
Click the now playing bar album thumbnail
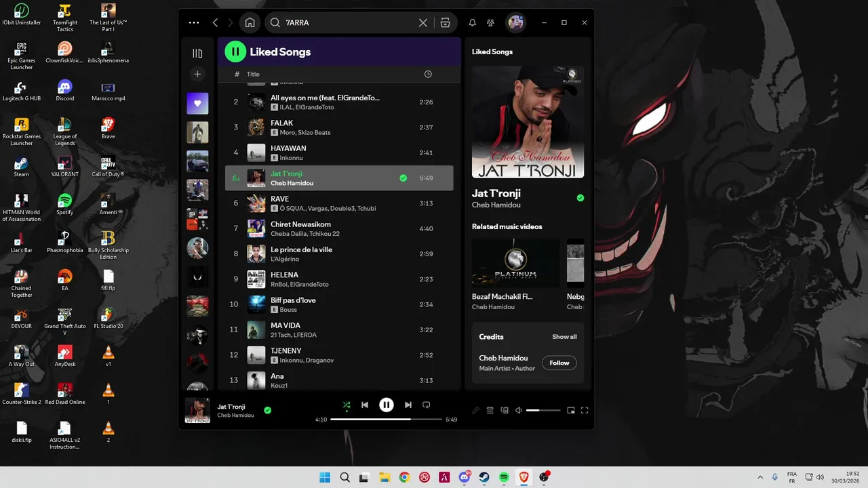(197, 410)
